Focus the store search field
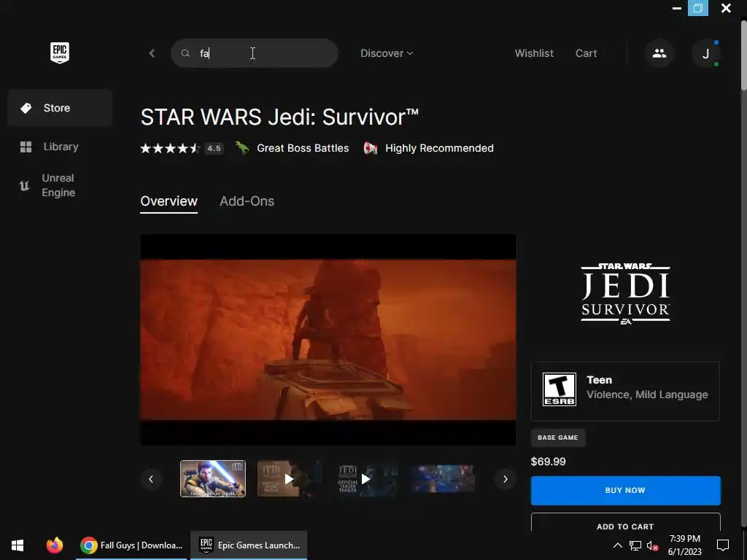The image size is (747, 560). 255,53
